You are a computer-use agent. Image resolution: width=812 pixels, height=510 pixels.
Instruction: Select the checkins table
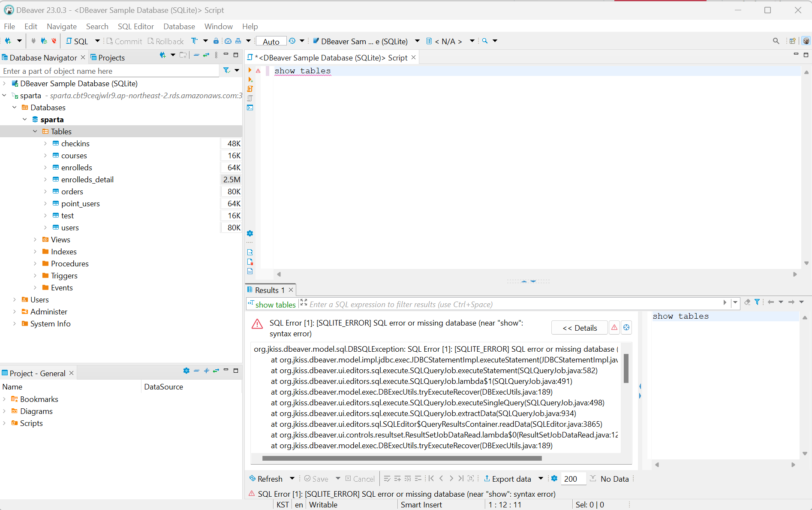(x=75, y=143)
